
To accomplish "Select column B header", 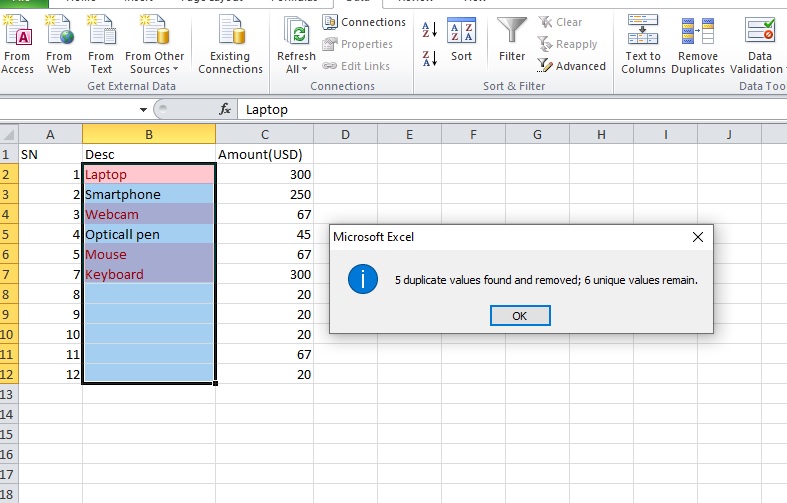I will click(149, 135).
